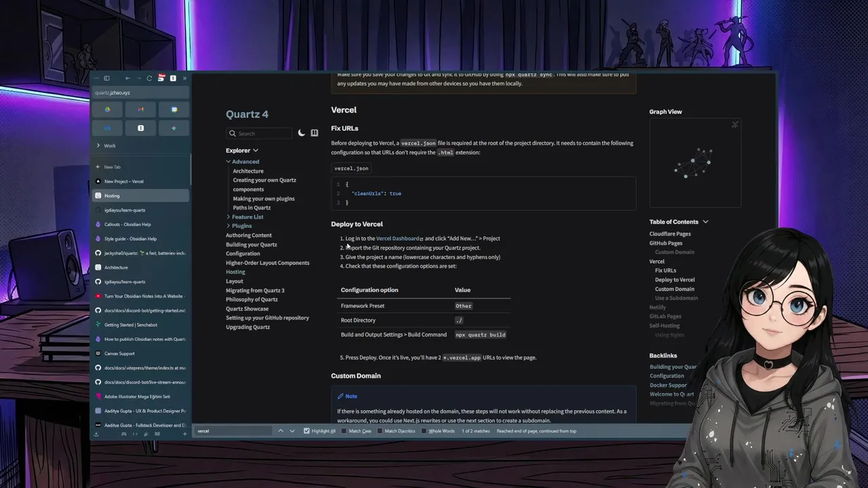
Task: Click the find bar text field
Action: click(x=233, y=431)
